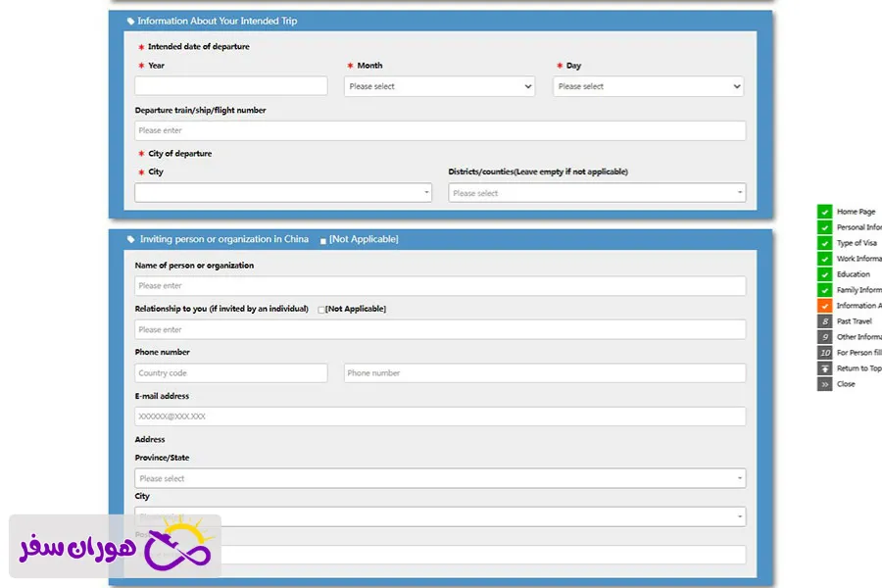Click the green checkmark icon beside Education
Viewport: 882px width, 588px height.
tap(824, 274)
